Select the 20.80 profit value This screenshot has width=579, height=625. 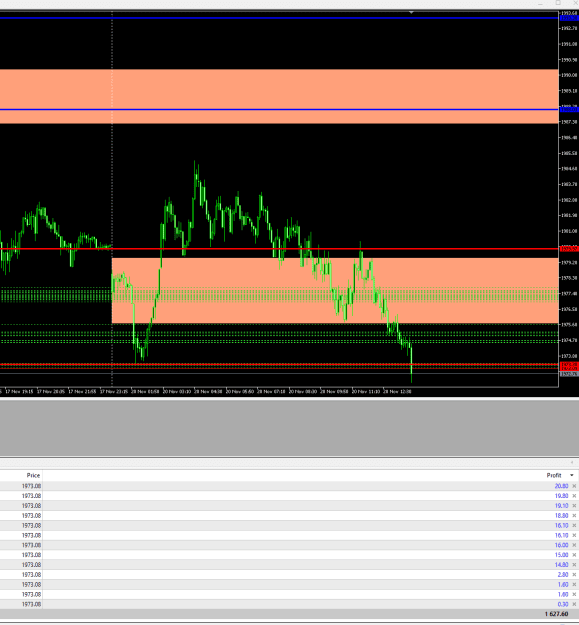(x=561, y=486)
